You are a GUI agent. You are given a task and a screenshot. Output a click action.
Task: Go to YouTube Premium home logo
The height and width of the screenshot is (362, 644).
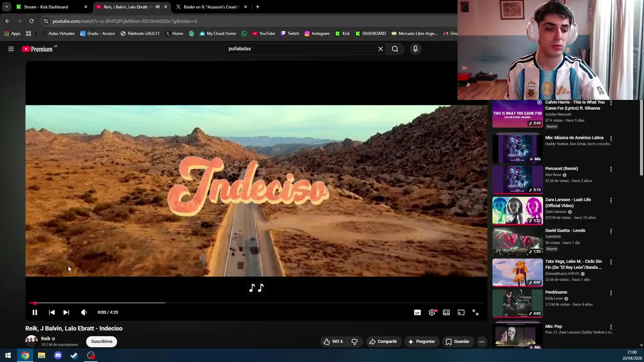click(38, 49)
